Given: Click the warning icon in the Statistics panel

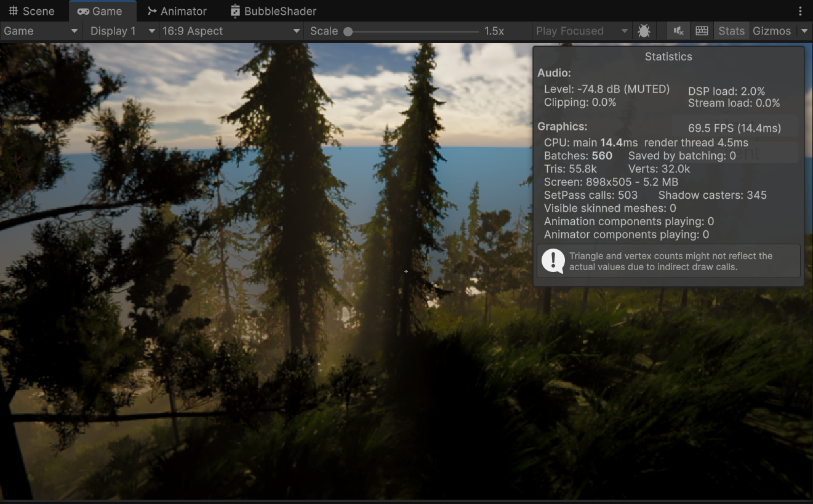Looking at the screenshot, I should pyautogui.click(x=552, y=261).
